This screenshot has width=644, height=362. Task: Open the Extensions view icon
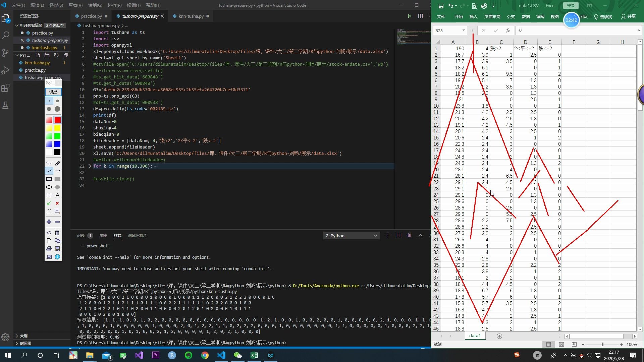pos(5,88)
